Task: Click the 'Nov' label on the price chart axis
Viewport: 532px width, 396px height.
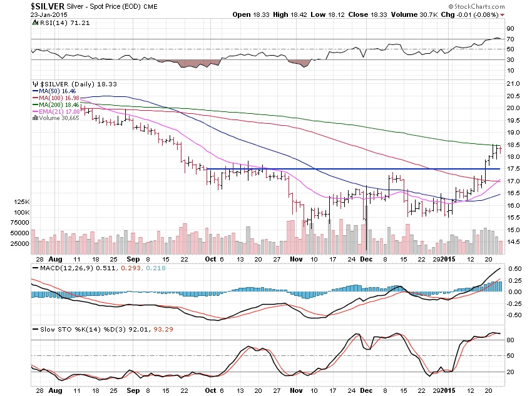Action: tap(296, 259)
